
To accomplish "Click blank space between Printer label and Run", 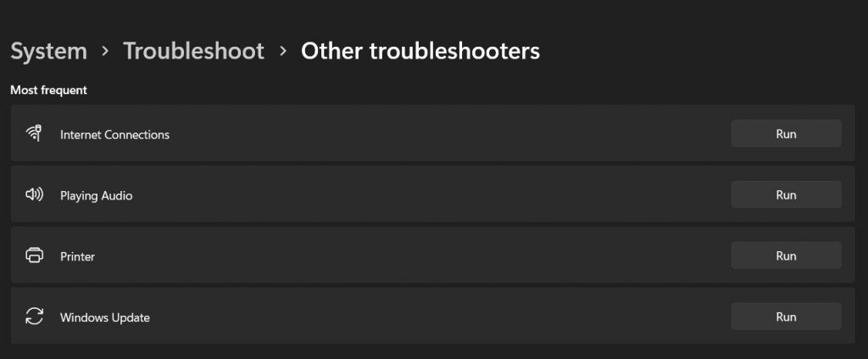I will [407, 255].
